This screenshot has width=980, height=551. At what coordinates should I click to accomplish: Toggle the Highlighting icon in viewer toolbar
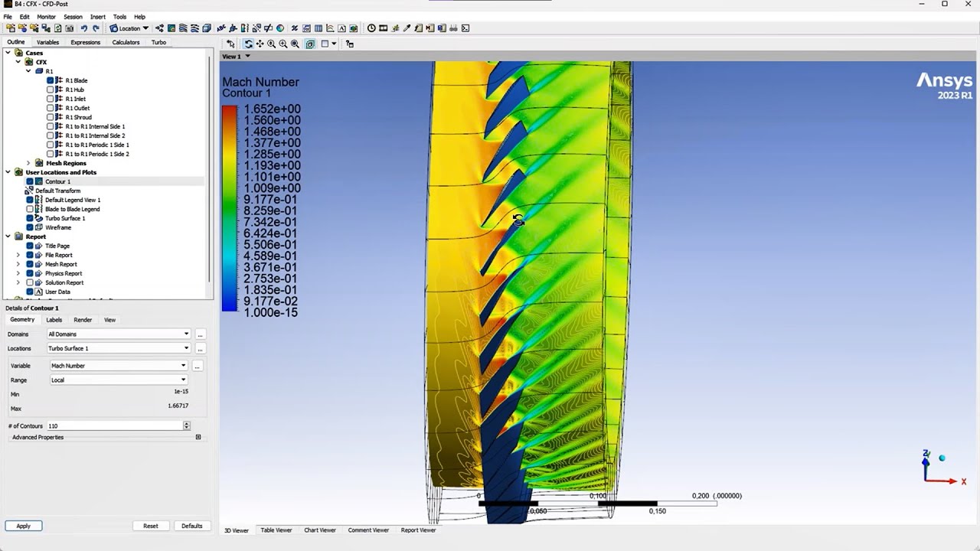click(310, 44)
